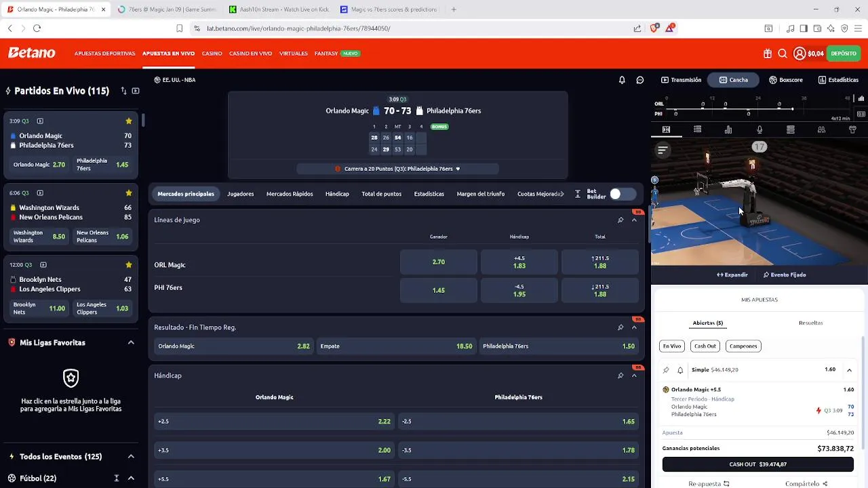Open the tracker hamburger menu over court
Viewport: 868px width, 488px height.
tap(663, 150)
